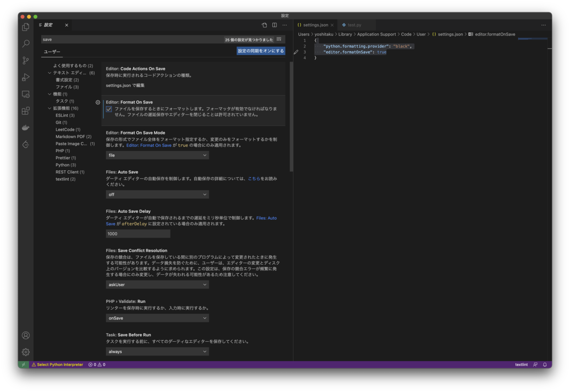The width and height of the screenshot is (570, 392).
Task: Collapse the テキスト エディター tree group
Action: (x=49, y=73)
